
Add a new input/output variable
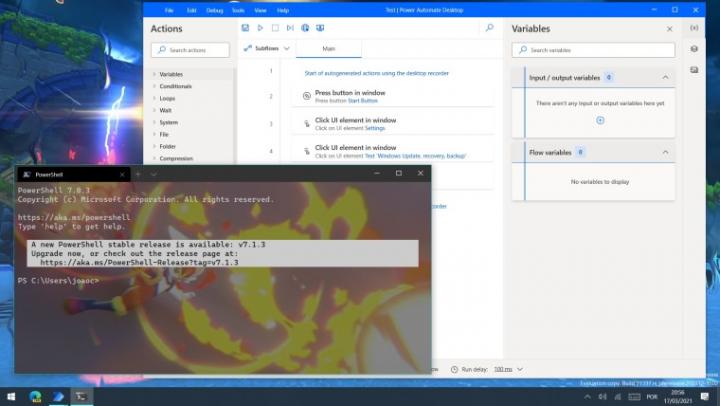coord(600,120)
